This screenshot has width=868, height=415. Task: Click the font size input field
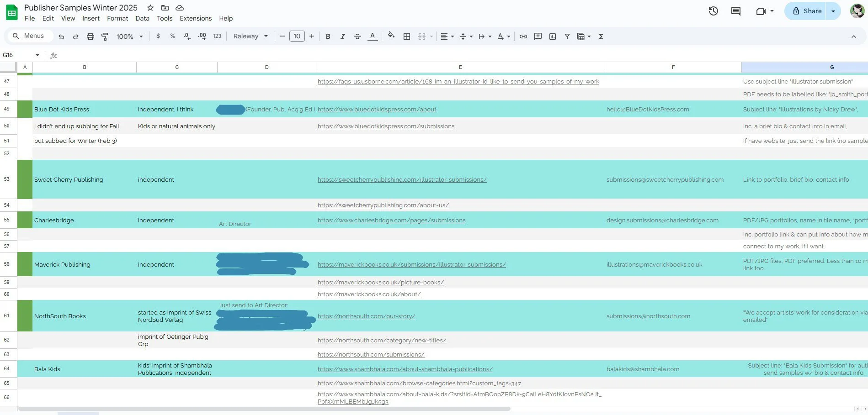click(297, 36)
